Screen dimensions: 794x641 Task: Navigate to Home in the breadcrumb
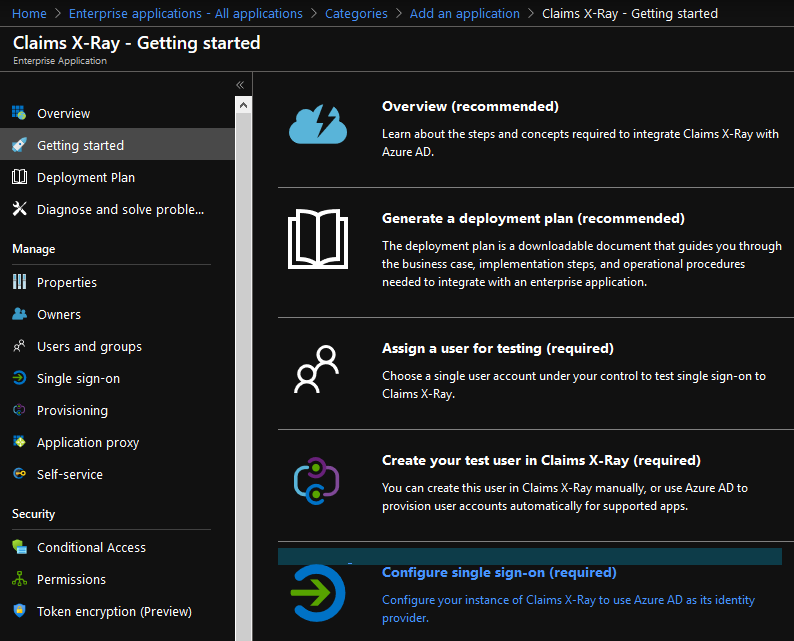click(x=30, y=13)
